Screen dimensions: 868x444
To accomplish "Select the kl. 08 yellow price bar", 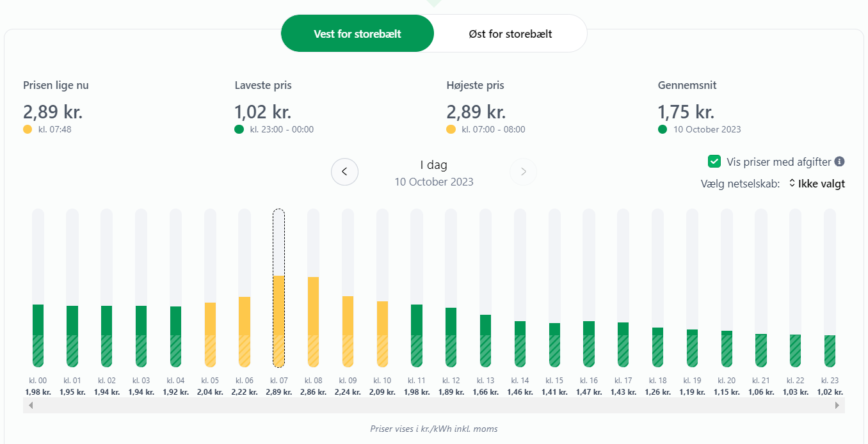I will coord(313,321).
